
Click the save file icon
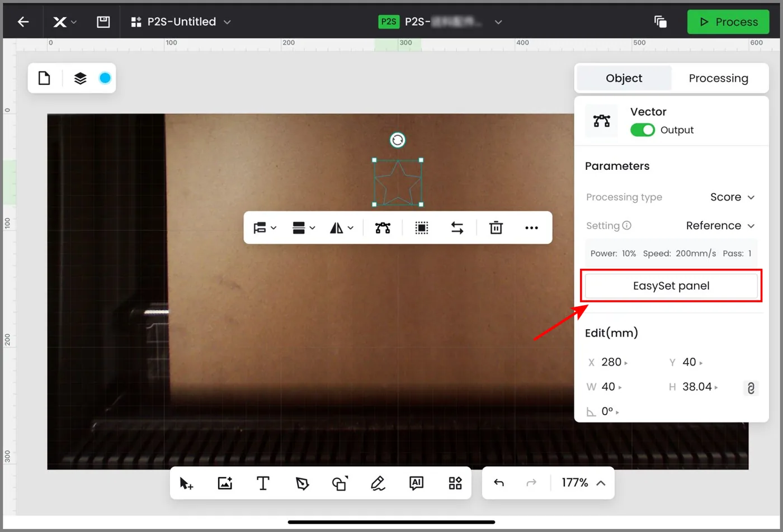(x=103, y=22)
